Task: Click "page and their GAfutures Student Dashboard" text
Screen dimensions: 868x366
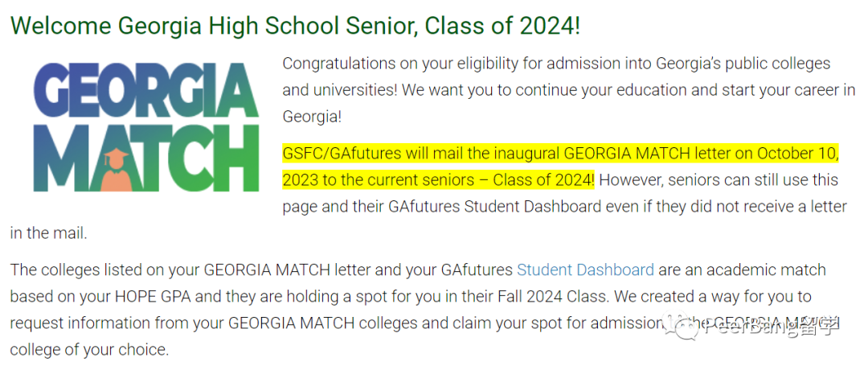Action: [x=442, y=207]
